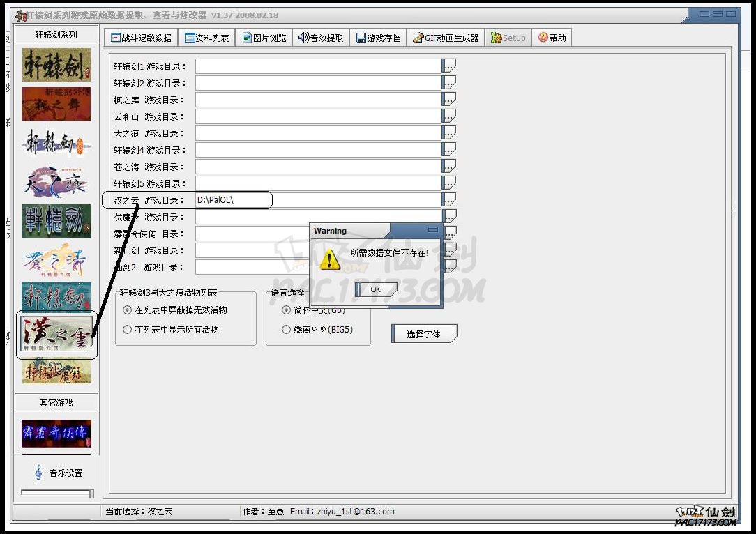Select the 霹雳奇侠传 game thumbnail

coord(56,433)
